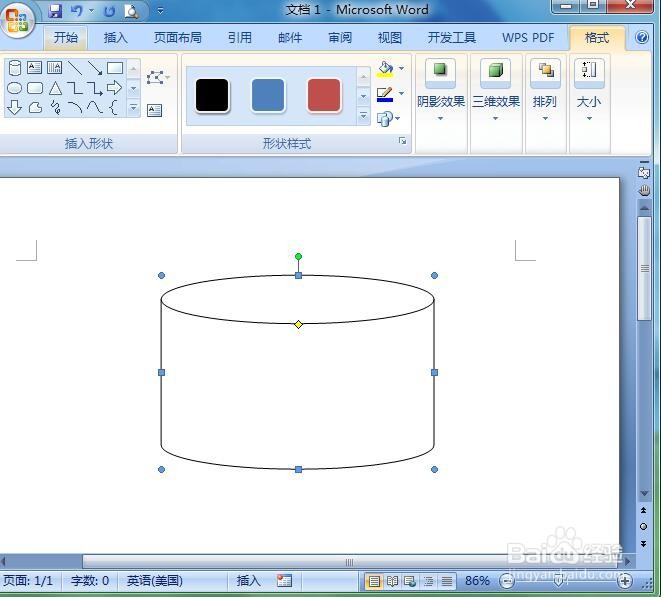Open the Customize Quick Access Toolbar dropdown

(160, 11)
